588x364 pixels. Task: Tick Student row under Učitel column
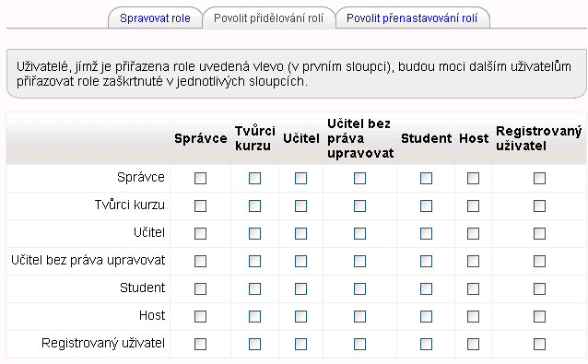pyautogui.click(x=300, y=288)
